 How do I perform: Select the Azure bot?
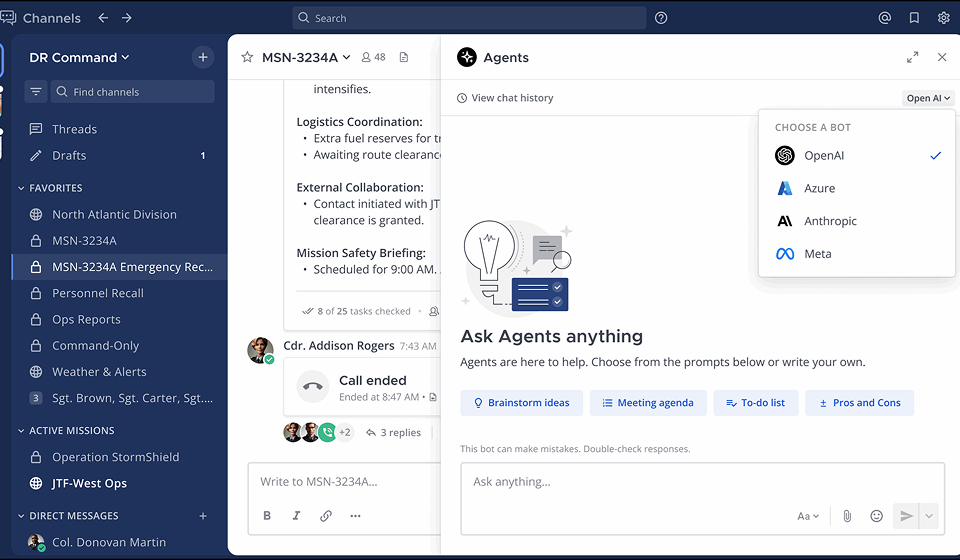(x=857, y=189)
